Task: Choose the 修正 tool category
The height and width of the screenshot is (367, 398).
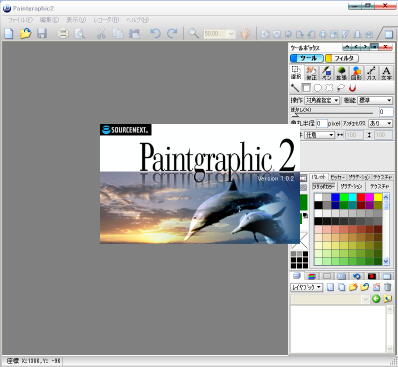Action: (311, 72)
